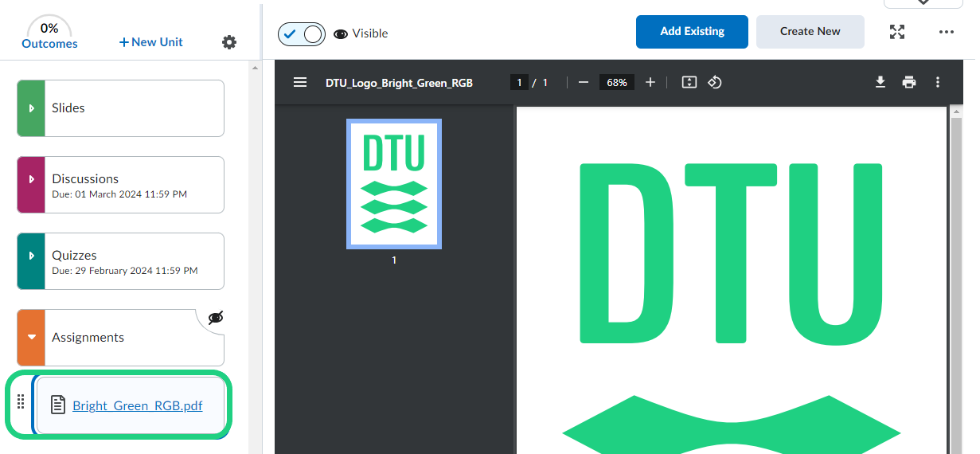Open the course settings gear
The height and width of the screenshot is (454, 980).
pos(229,42)
